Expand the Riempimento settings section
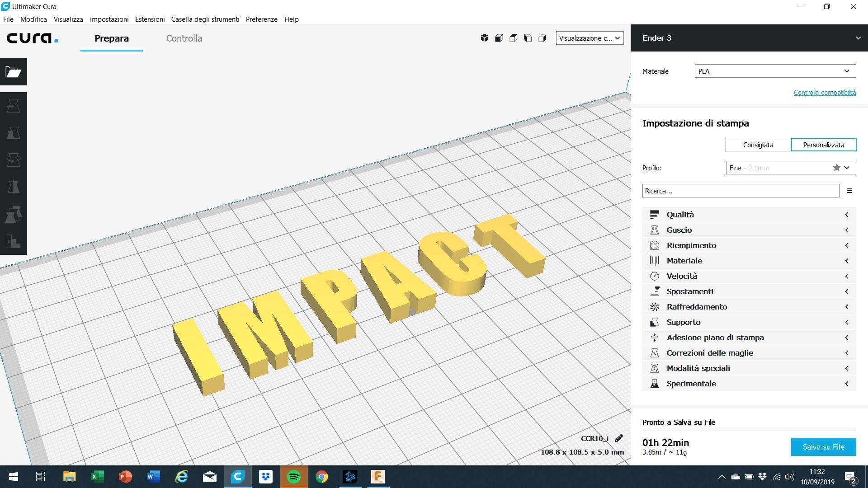Image resolution: width=868 pixels, height=488 pixels. click(749, 245)
